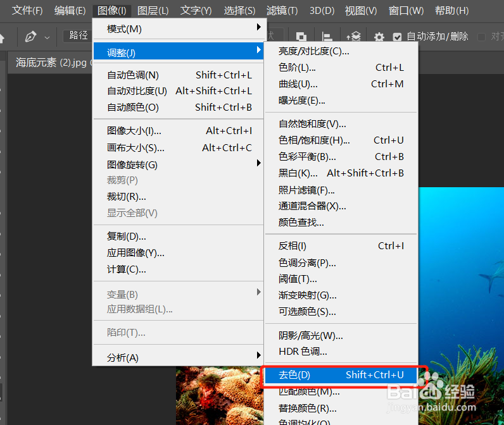The height and width of the screenshot is (425, 504).
Task: Click the 图像(I) menu
Action: [x=112, y=11]
